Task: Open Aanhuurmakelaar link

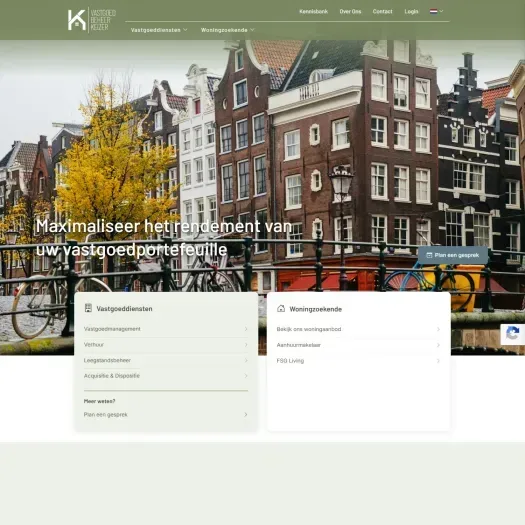Action: coord(299,345)
